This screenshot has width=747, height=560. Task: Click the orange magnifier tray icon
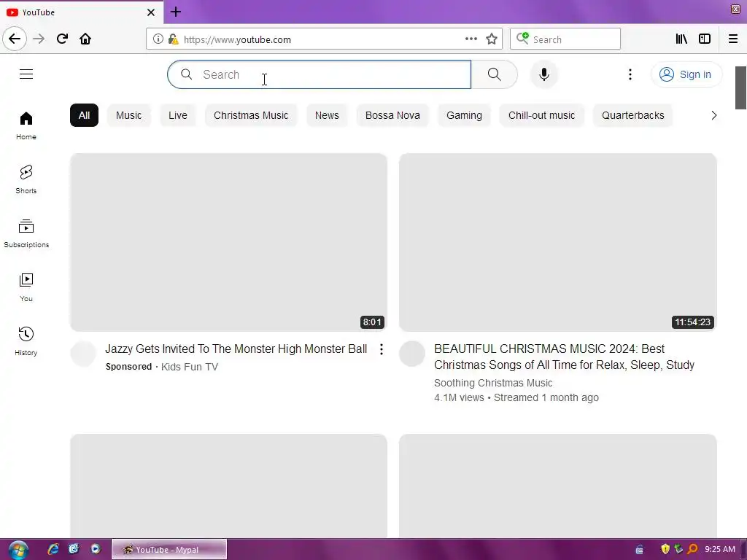point(692,550)
